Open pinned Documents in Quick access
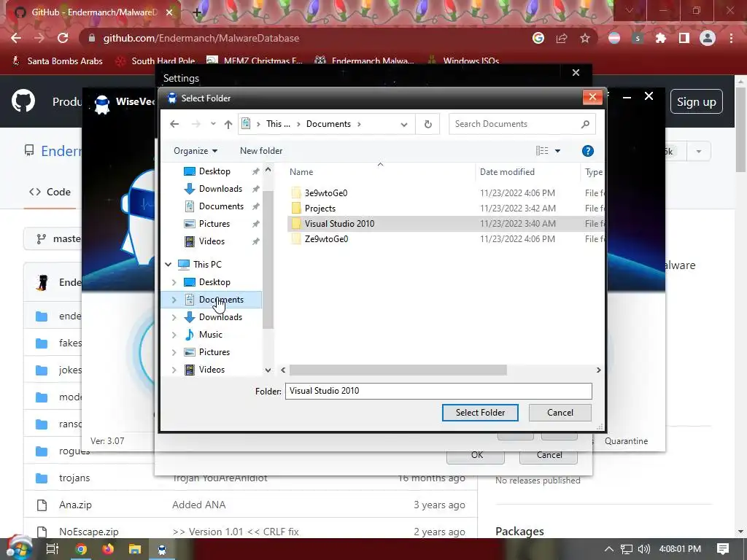Image resolution: width=747 pixels, height=560 pixels. [x=221, y=206]
